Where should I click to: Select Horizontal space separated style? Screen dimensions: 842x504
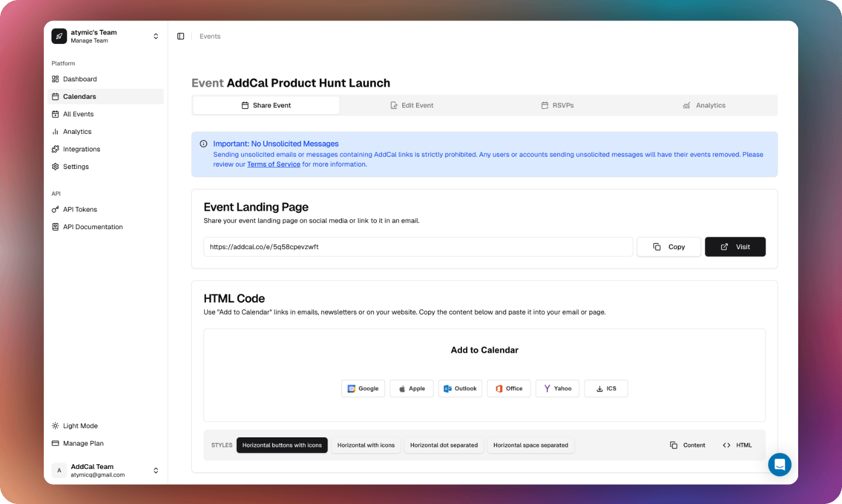pos(531,445)
